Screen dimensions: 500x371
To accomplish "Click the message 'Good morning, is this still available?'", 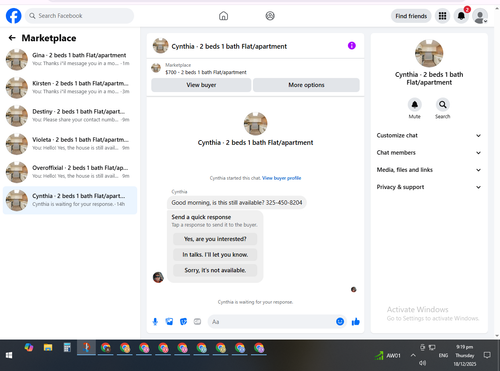I will (237, 203).
